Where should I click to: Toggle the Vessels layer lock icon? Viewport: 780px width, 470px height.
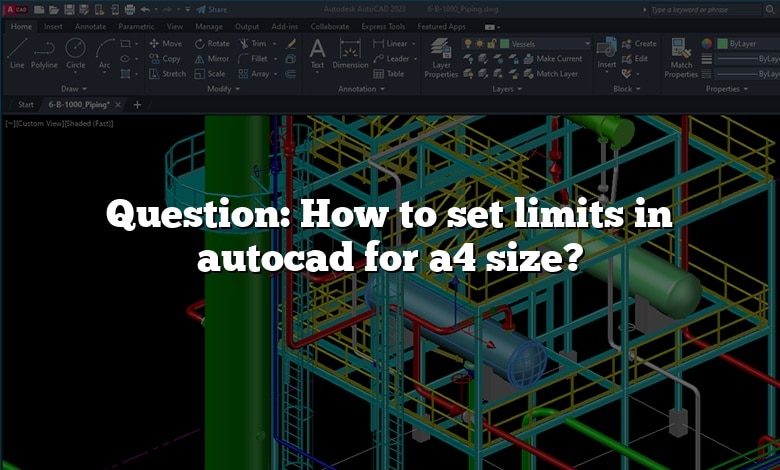(x=491, y=44)
